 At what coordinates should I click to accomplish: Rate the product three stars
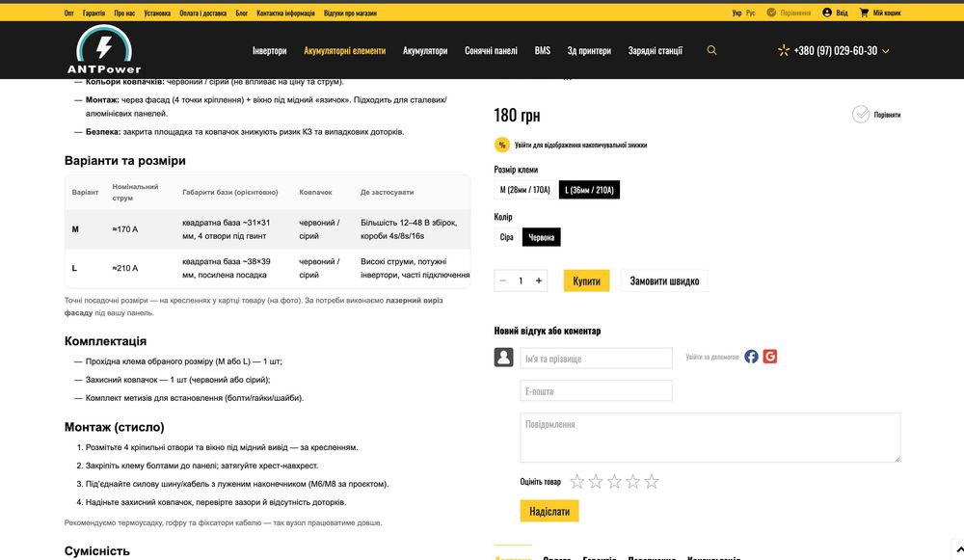[614, 481]
